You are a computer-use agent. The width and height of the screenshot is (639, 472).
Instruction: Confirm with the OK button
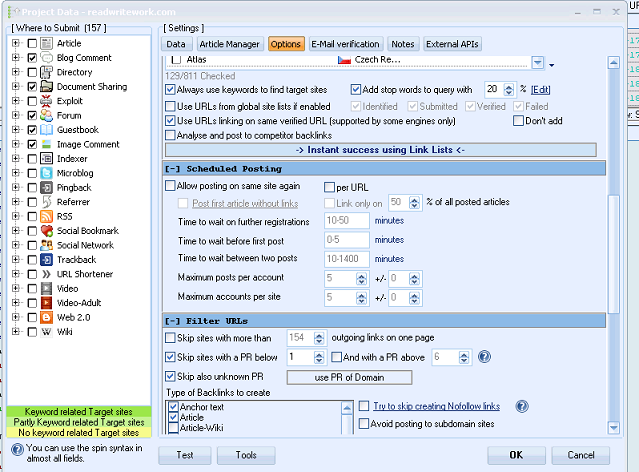pyautogui.click(x=516, y=455)
